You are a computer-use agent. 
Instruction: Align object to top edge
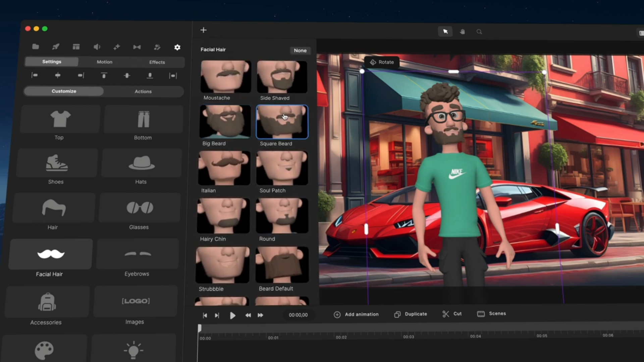tap(104, 75)
